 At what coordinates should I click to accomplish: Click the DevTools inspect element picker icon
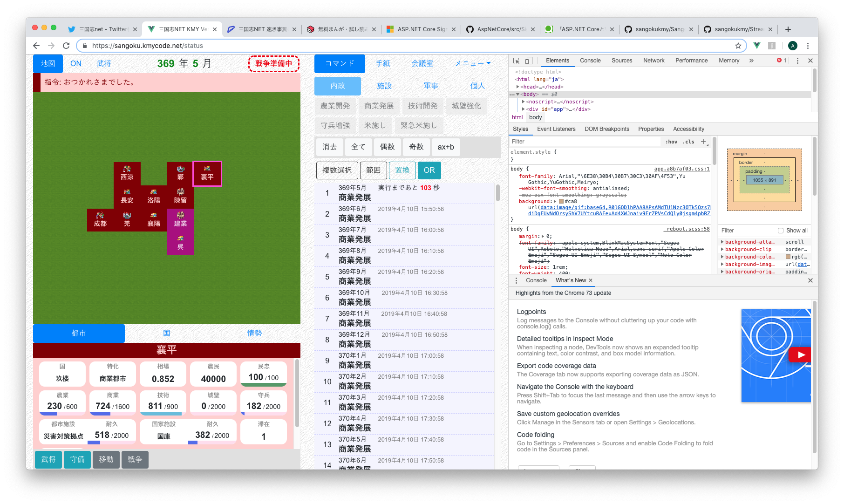(516, 61)
